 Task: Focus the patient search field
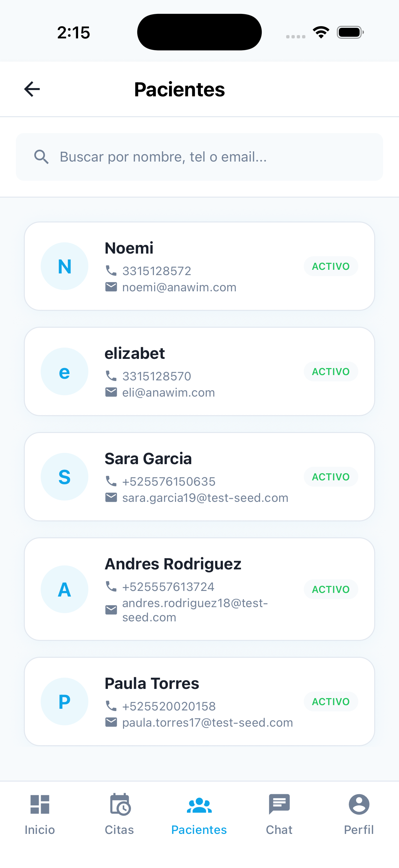[209, 157]
